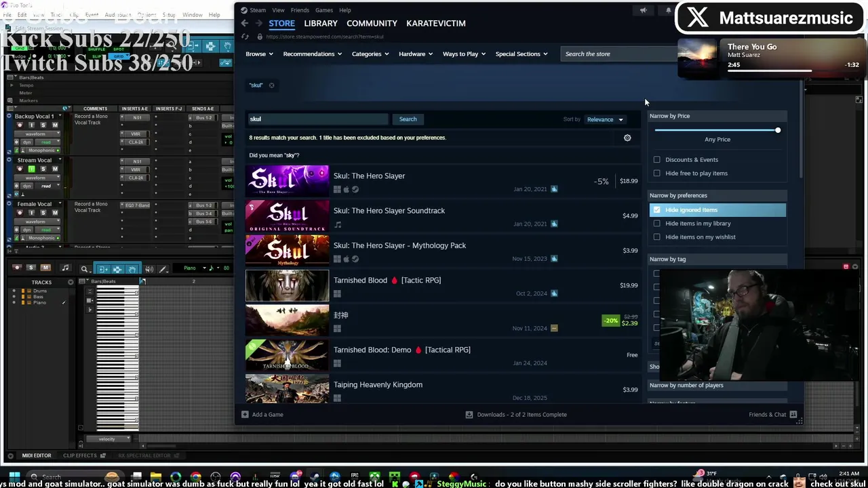The image size is (868, 488).
Task: Open the Downloads manager icon
Action: pyautogui.click(x=469, y=415)
